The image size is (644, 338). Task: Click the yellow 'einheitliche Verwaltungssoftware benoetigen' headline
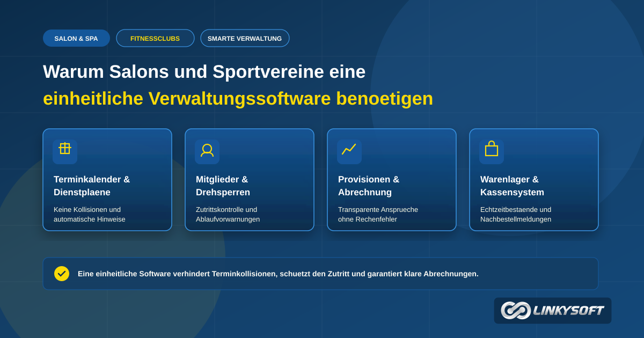238,99
